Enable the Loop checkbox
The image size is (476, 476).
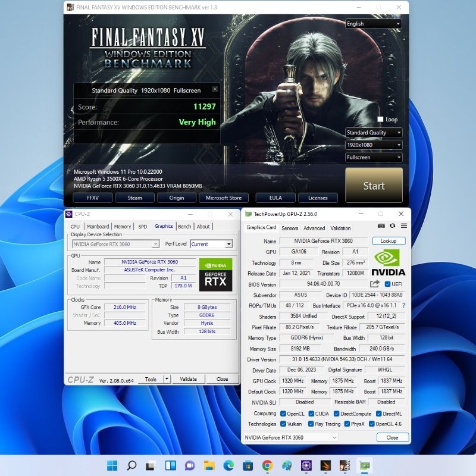tap(381, 120)
